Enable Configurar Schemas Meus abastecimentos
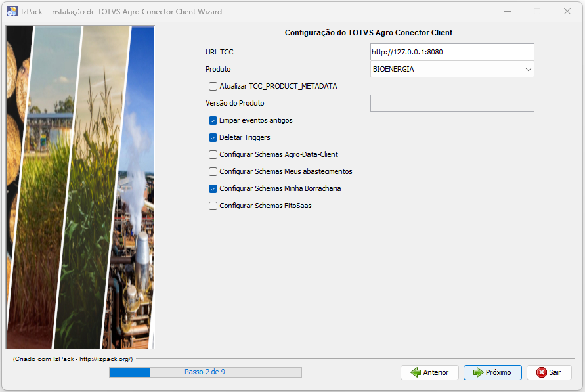Image resolution: width=585 pixels, height=392 pixels. tap(213, 171)
